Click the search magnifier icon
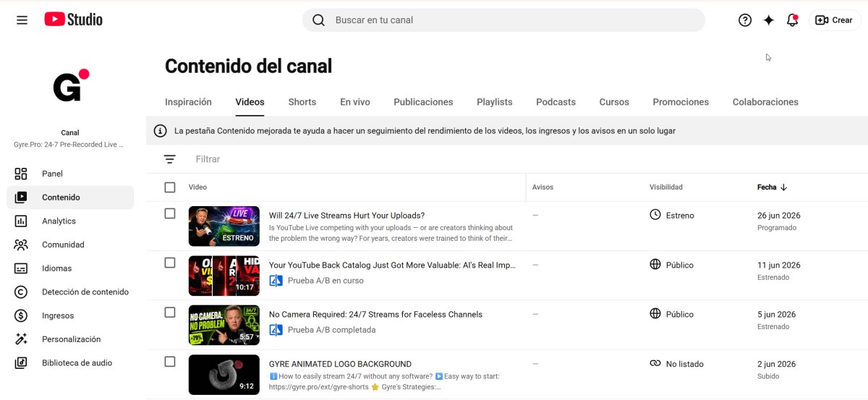Image resolution: width=868 pixels, height=400 pixels. point(318,20)
